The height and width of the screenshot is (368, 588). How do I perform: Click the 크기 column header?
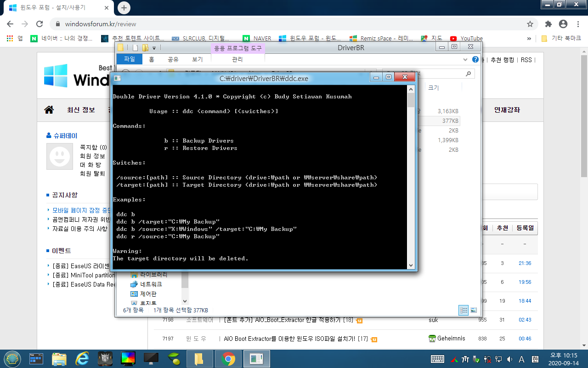click(434, 87)
